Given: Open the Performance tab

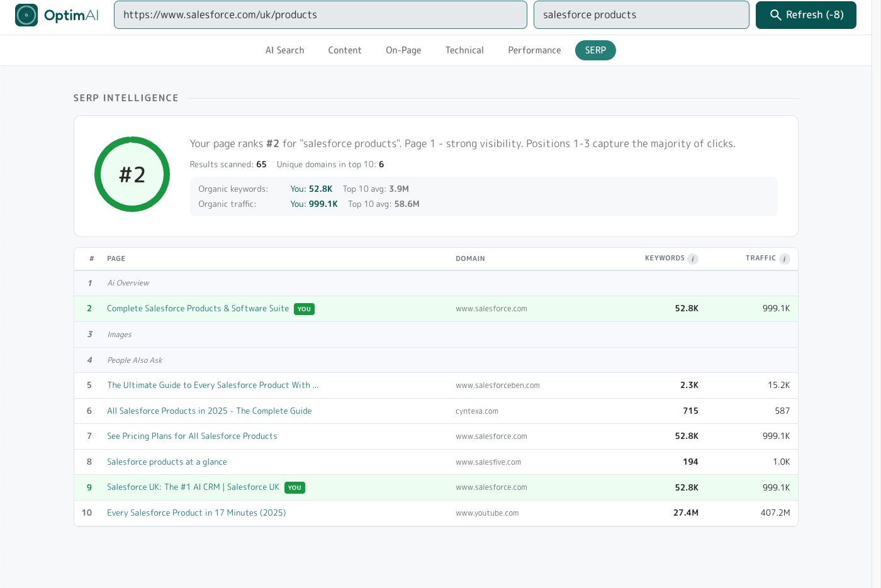Looking at the screenshot, I should point(534,50).
